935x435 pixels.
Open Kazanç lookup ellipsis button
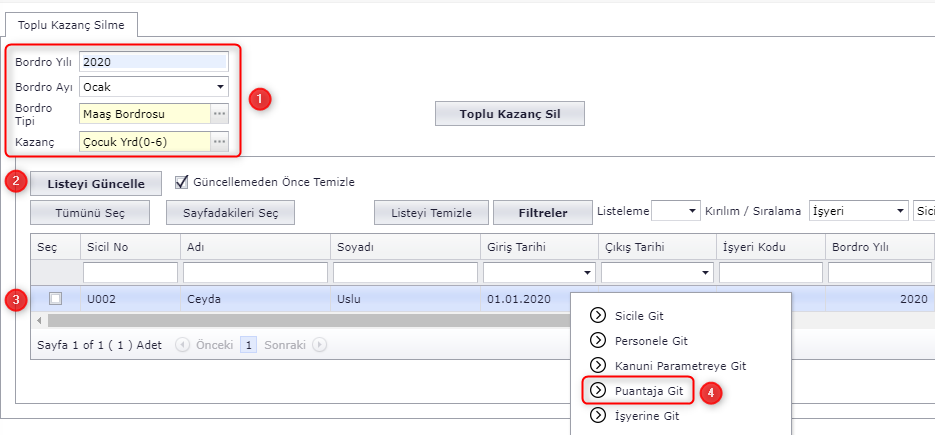coord(219,142)
